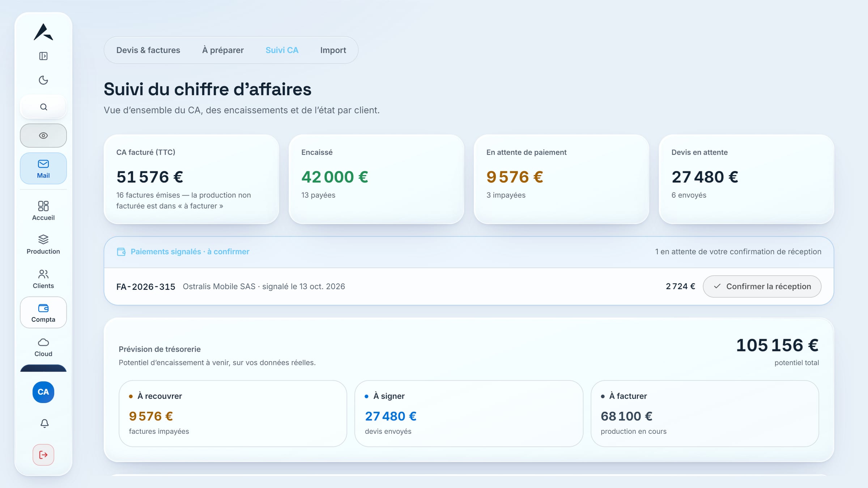This screenshot has width=868, height=488.
Task: Open search with the magnifier icon
Action: click(43, 107)
